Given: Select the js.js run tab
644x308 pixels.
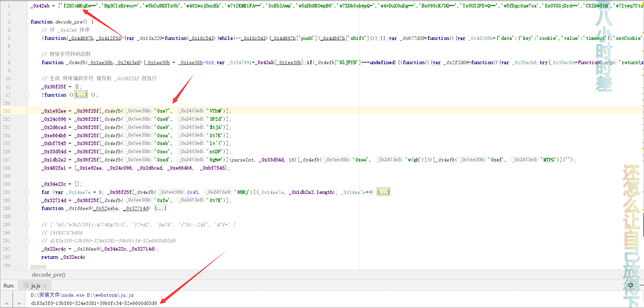Looking at the screenshot, I should pos(36,285).
